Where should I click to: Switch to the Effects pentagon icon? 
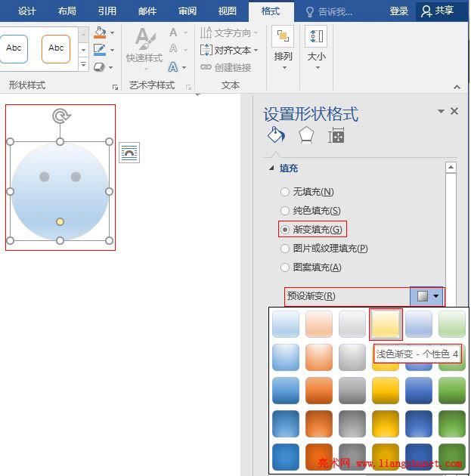tap(306, 135)
